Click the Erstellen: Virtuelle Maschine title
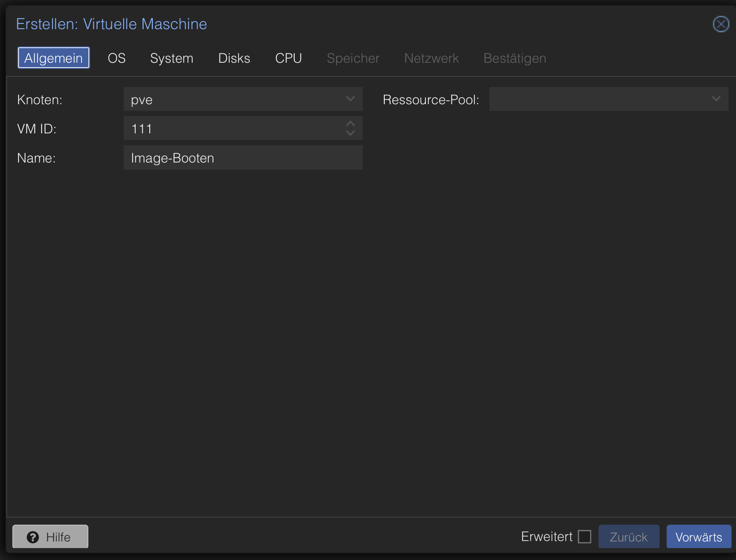The height and width of the screenshot is (560, 736). 111,24
